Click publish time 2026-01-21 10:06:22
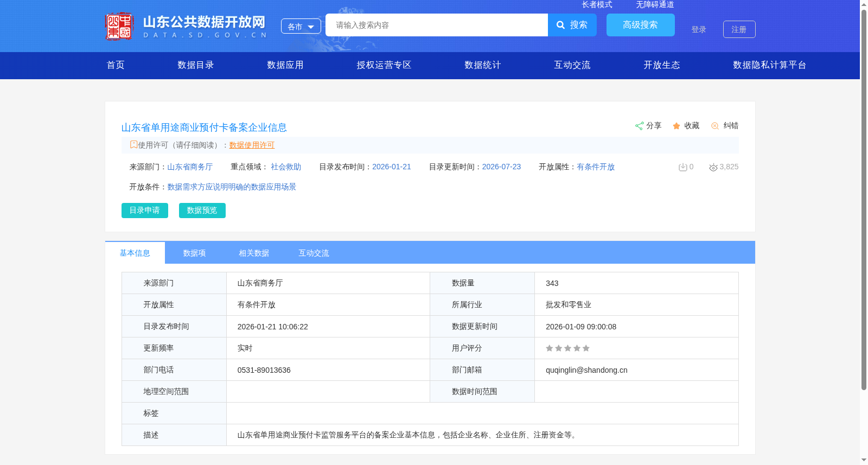 coord(273,327)
